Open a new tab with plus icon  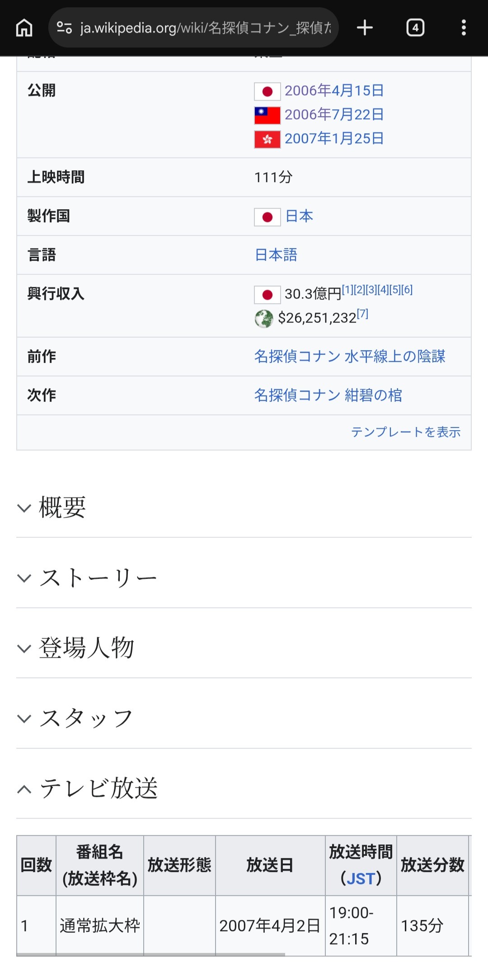365,28
